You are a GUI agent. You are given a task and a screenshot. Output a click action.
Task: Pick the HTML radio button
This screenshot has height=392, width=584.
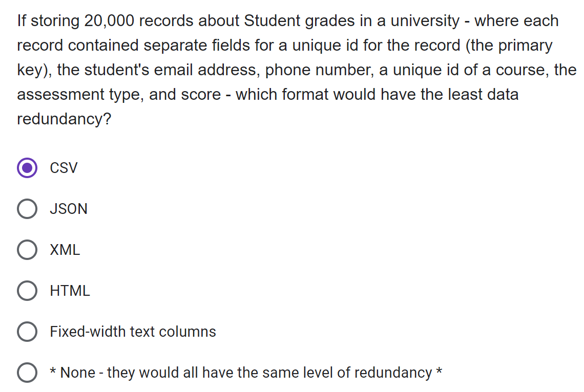point(27,291)
